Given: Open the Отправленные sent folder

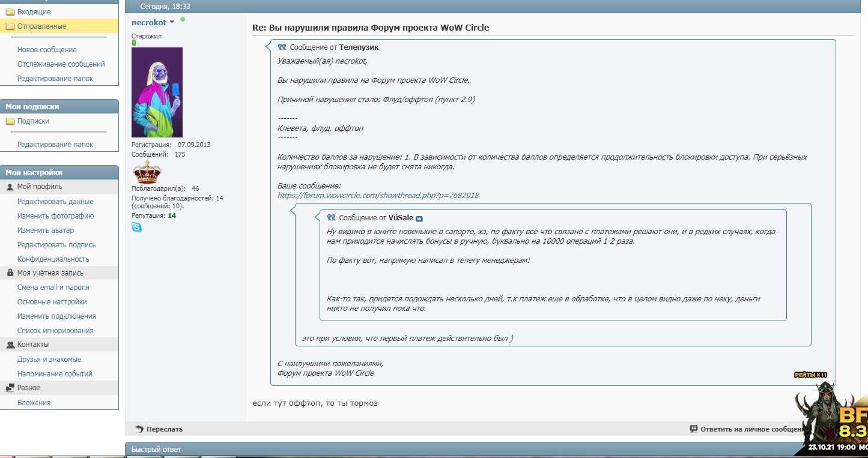Looking at the screenshot, I should click(41, 26).
